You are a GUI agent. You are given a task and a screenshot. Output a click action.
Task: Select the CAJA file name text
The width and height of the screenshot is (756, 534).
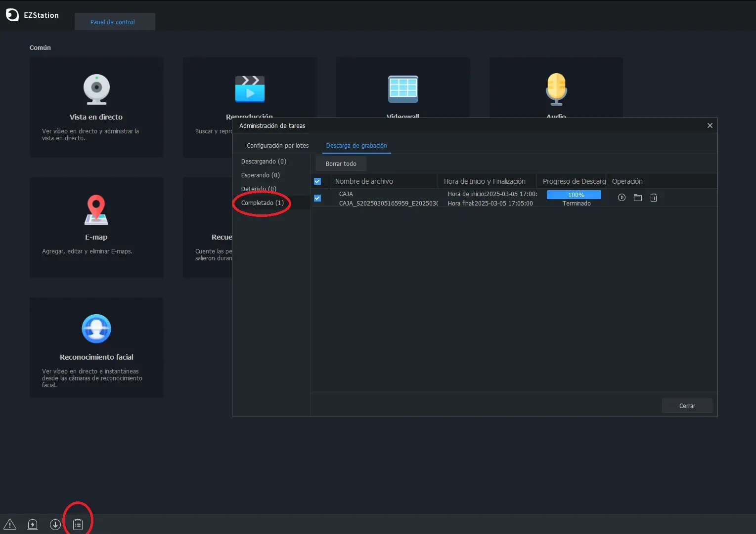point(346,194)
